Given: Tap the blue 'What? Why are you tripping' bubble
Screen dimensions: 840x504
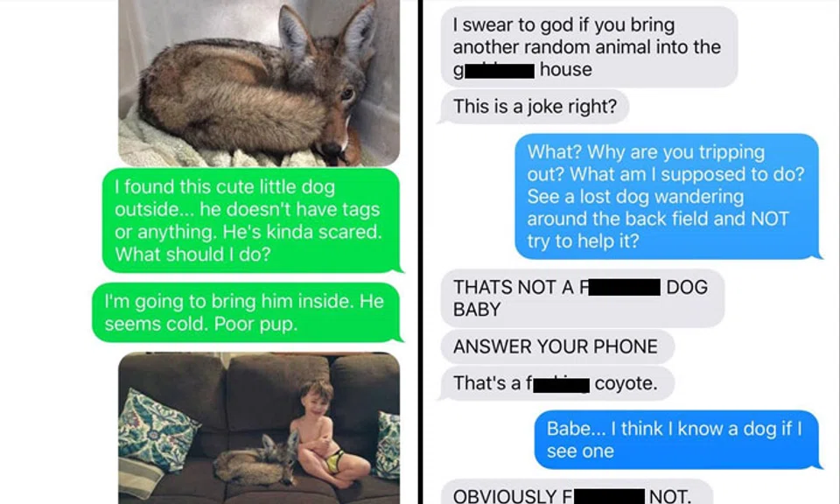Looking at the screenshot, I should (667, 196).
